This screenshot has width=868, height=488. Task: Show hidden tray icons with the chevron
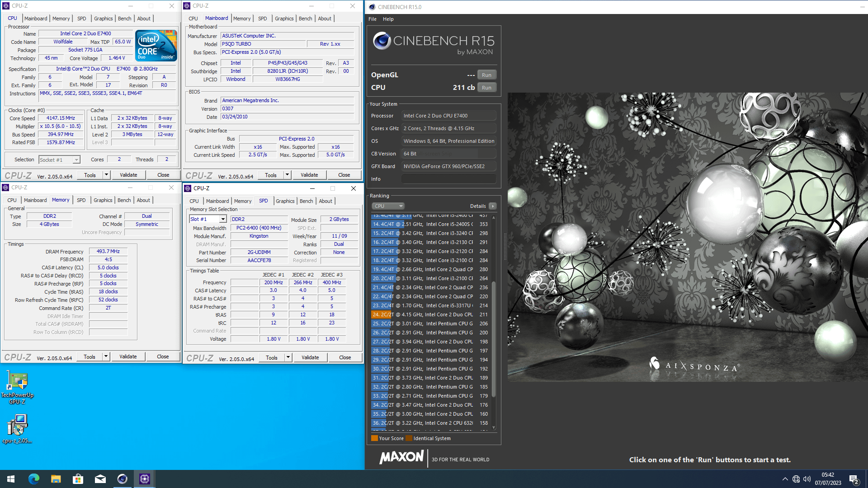click(x=785, y=479)
